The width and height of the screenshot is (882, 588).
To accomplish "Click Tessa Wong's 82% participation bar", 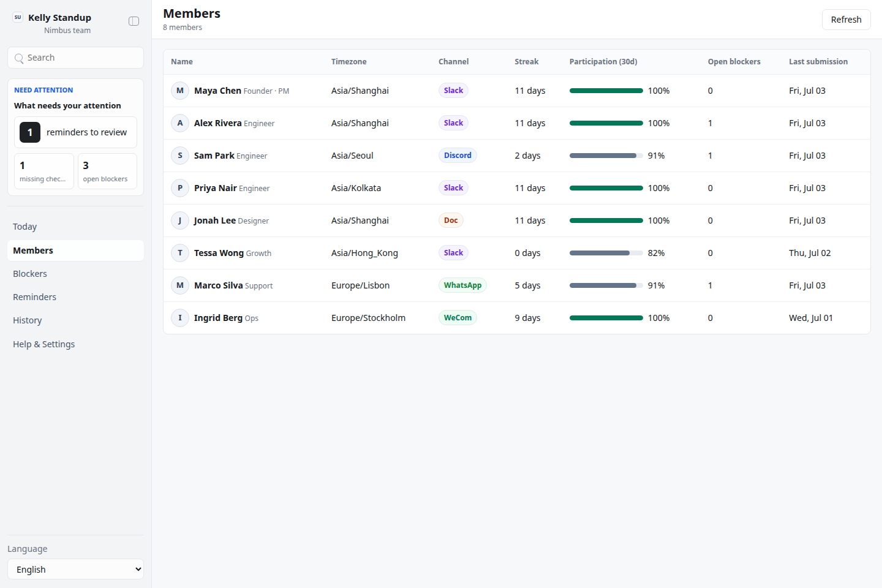I will tap(606, 253).
